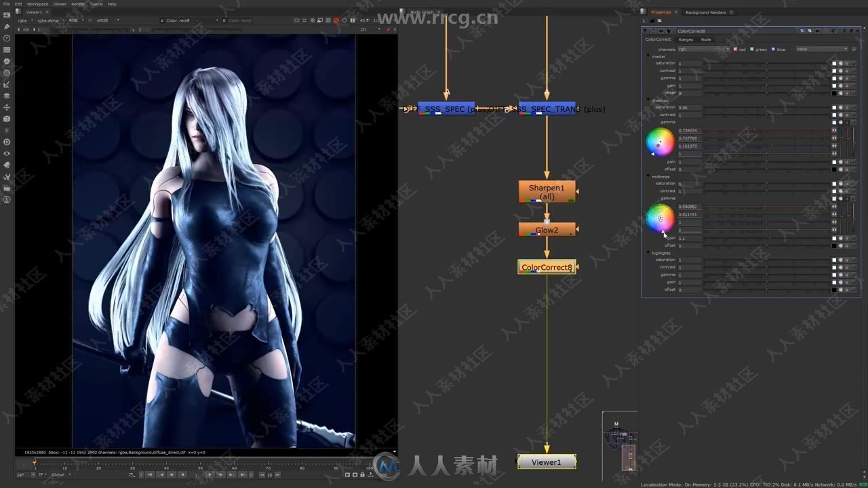Click play backward on the timeline
The height and width of the screenshot is (488, 868).
183,474
